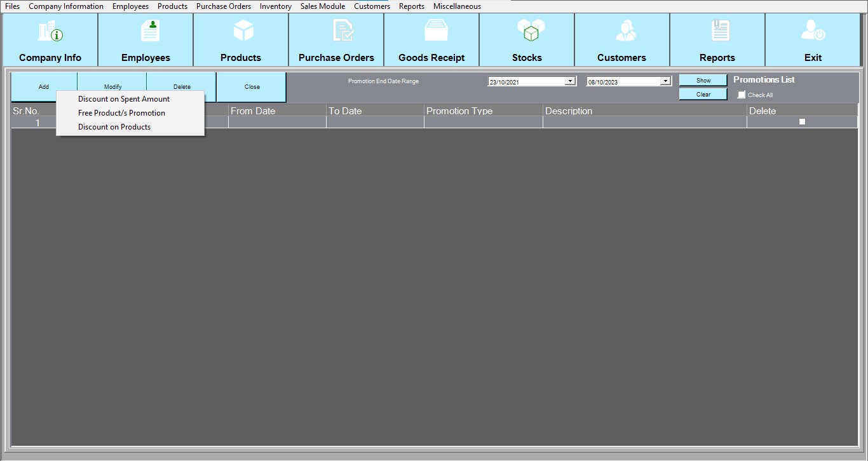
Task: Click the Reports toolbar icon
Action: (x=721, y=31)
